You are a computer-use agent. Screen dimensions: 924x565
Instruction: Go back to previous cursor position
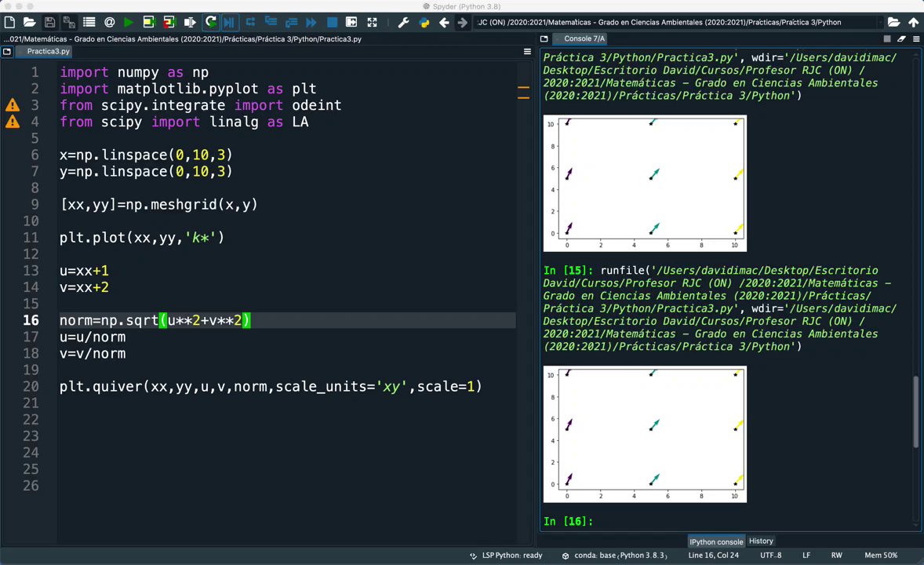pyautogui.click(x=444, y=23)
